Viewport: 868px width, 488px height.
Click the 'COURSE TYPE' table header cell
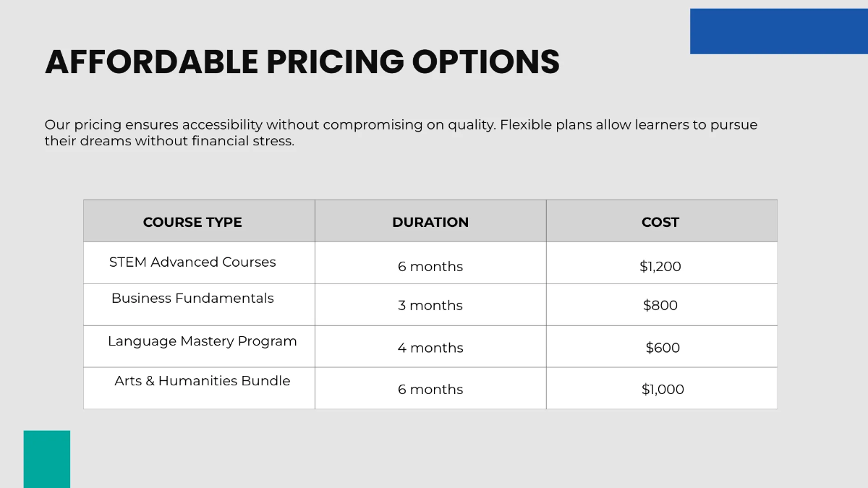point(192,222)
